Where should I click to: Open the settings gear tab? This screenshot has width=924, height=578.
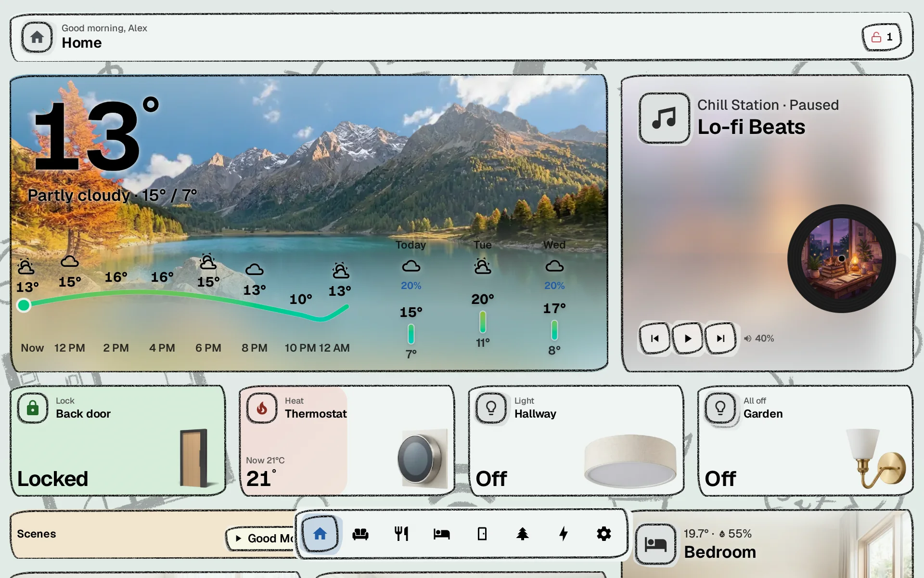coord(603,534)
